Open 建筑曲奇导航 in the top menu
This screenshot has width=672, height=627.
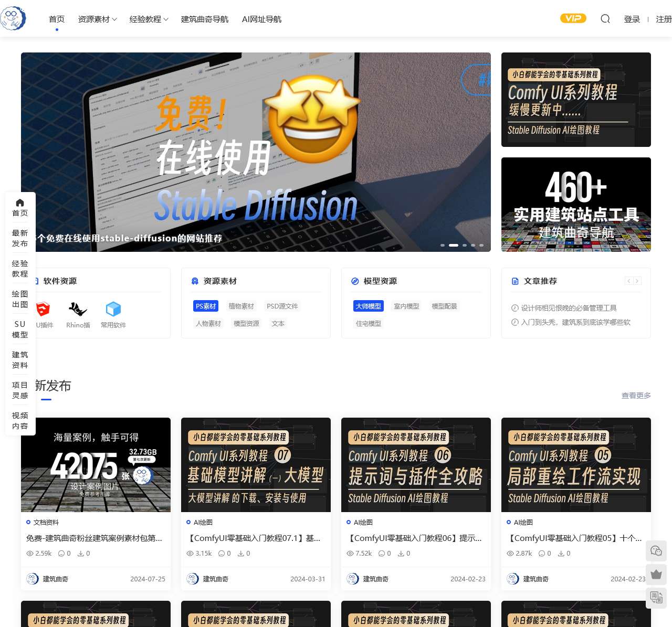(x=205, y=19)
